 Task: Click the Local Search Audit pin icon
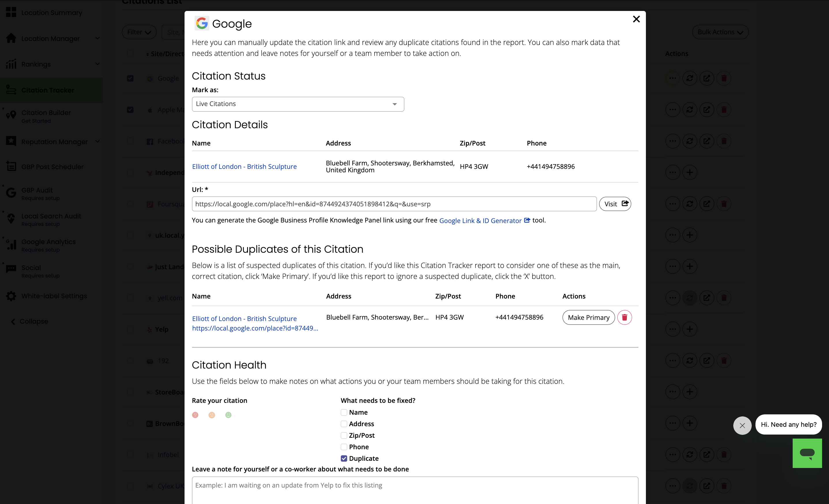click(11, 218)
